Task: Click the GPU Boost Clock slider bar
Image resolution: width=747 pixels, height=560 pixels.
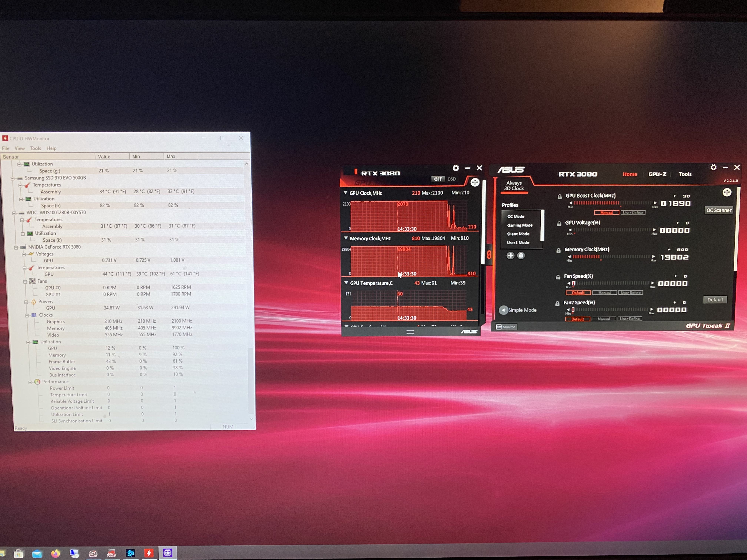Action: (x=613, y=203)
